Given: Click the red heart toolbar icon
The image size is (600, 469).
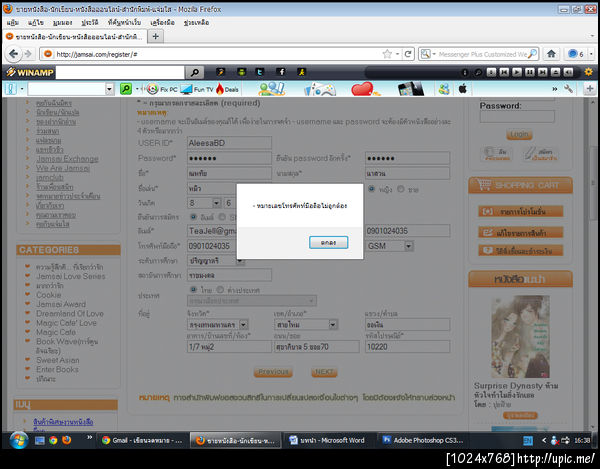Looking at the screenshot, I should tap(364, 89).
